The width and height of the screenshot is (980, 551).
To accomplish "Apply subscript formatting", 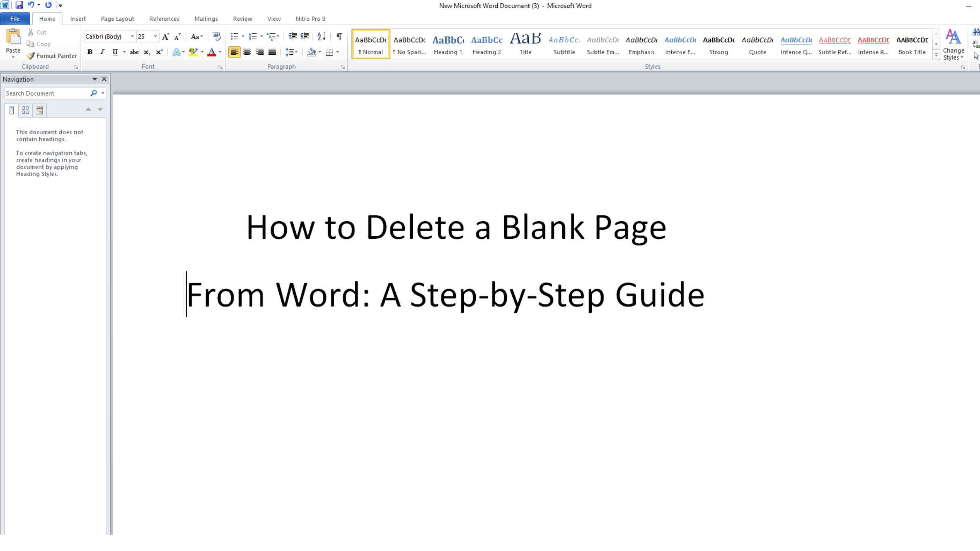I will coord(147,52).
